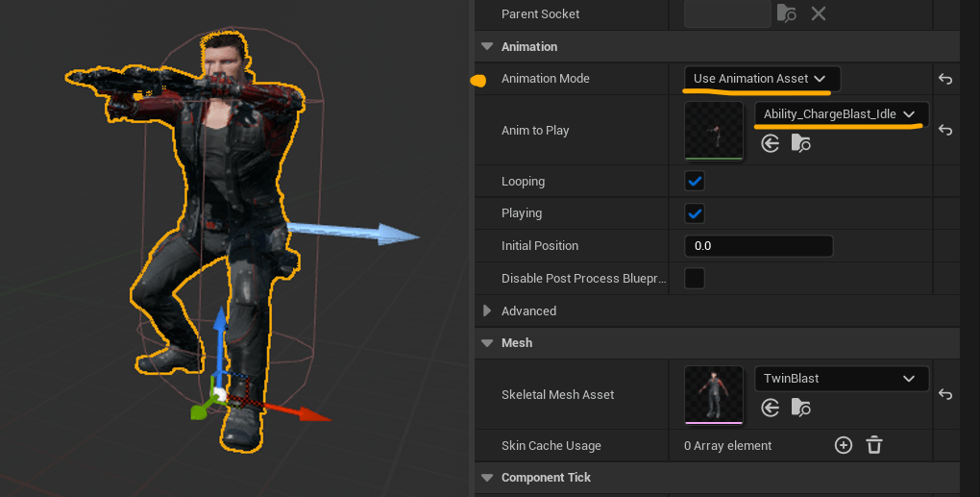Click the light blue forward arrow component
980x497 pixels.
tap(354, 233)
